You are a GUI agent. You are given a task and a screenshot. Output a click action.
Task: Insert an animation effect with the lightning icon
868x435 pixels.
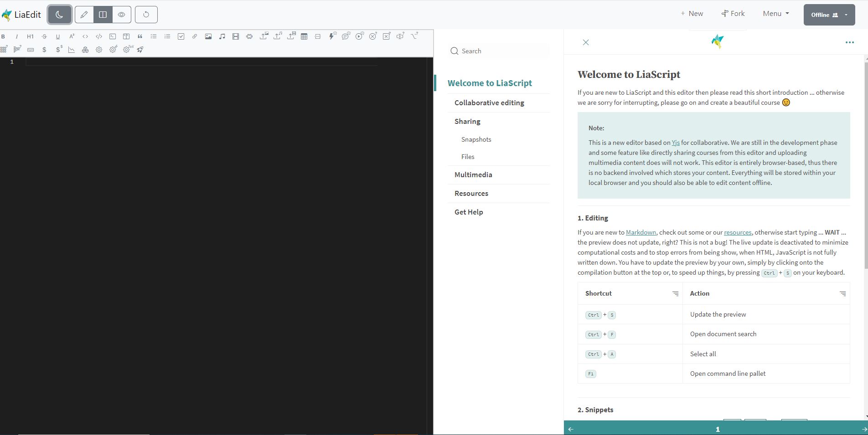[x=332, y=36]
